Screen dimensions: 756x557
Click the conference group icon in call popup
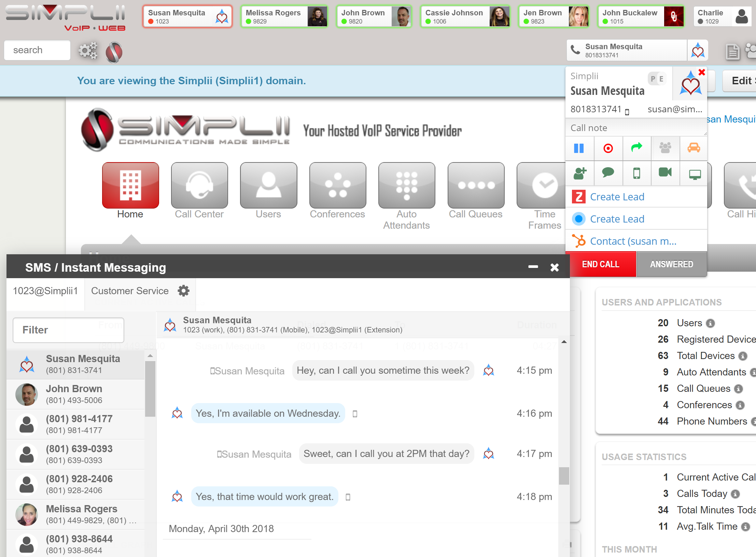(665, 148)
